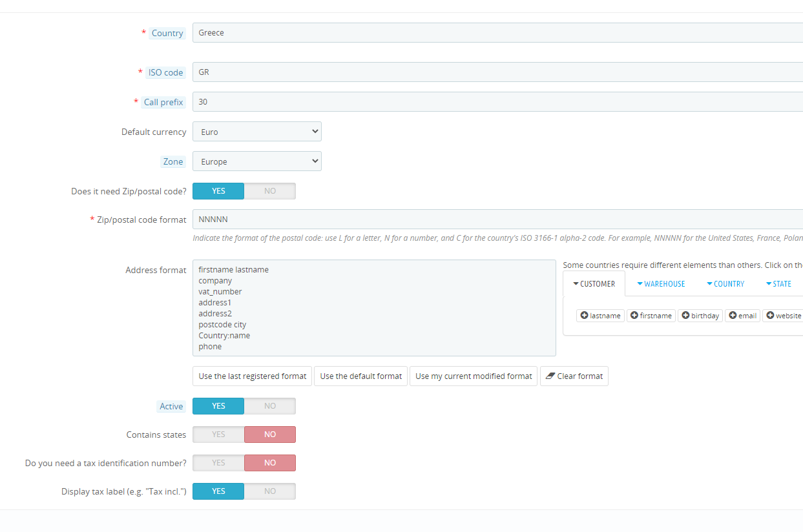This screenshot has height=532, width=803.
Task: Expand the Warehouse tab fields
Action: pyautogui.click(x=660, y=284)
